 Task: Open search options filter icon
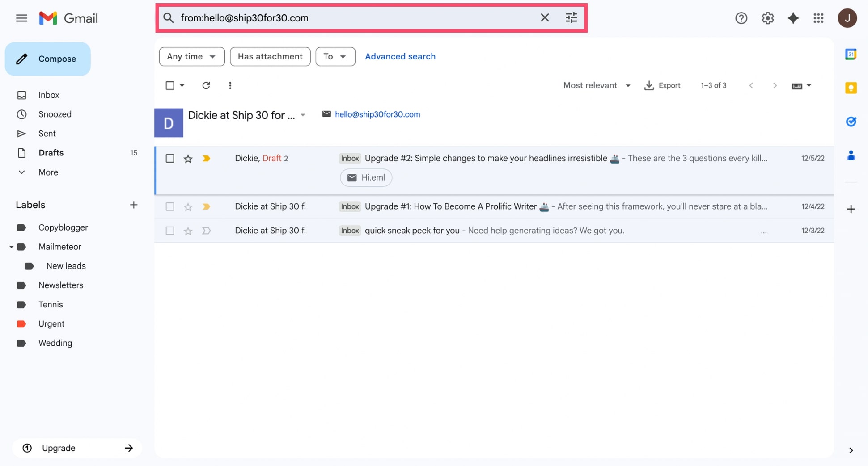click(571, 18)
